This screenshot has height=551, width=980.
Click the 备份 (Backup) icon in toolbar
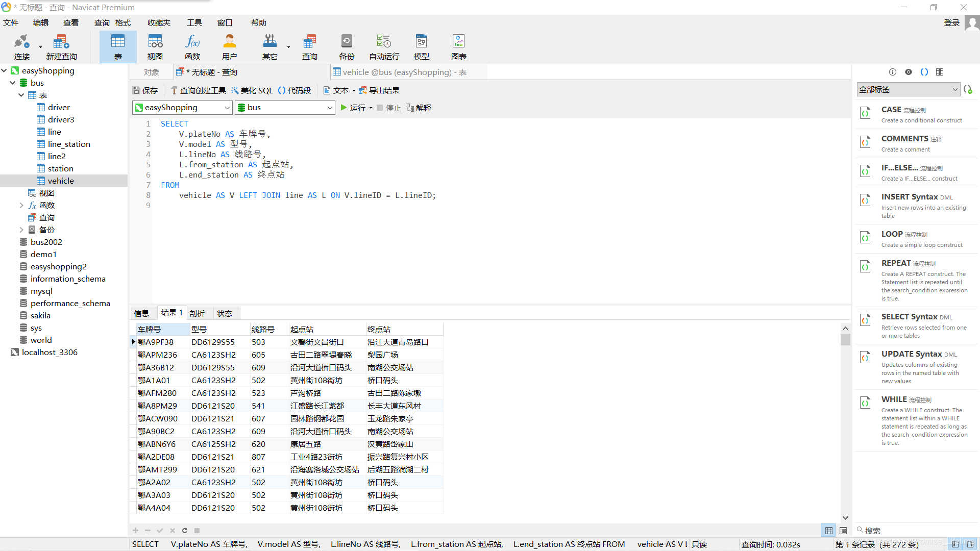coord(347,44)
